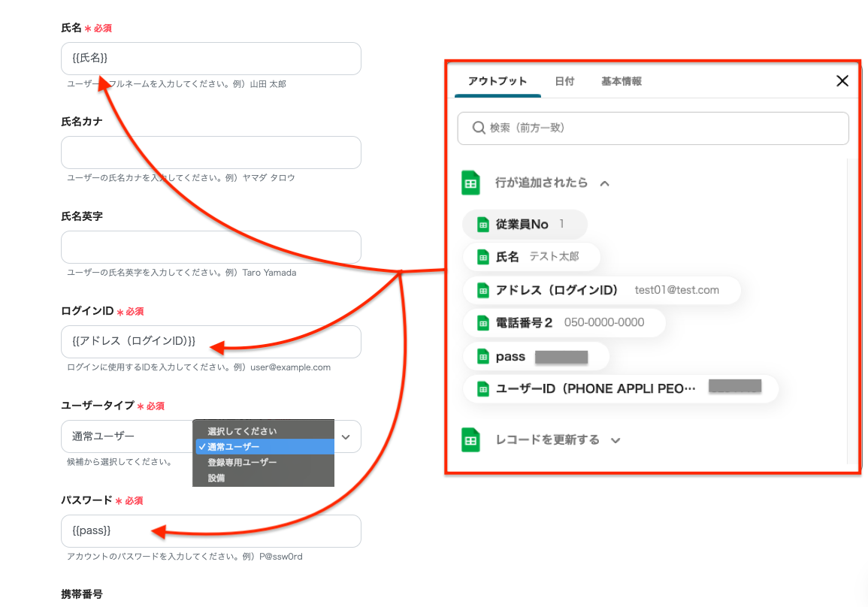Screen dimensions: 868x607
Task: Click the sheet icon on 電話番号2 chip
Action: click(x=482, y=323)
